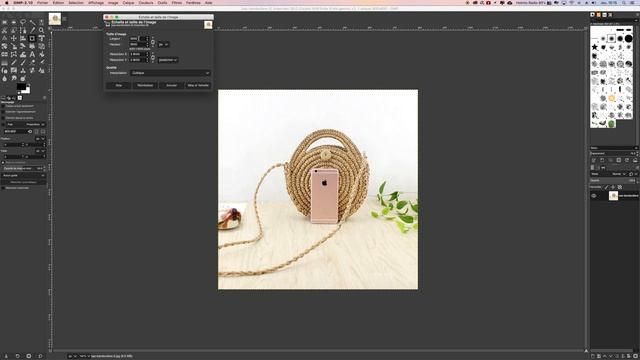
Task: Click the image tab thumbnail above canvas
Action: [x=55, y=19]
